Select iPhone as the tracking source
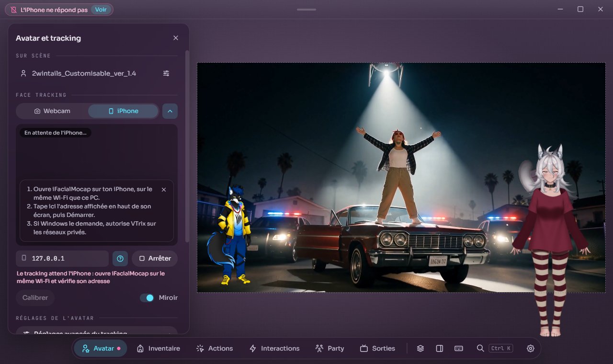The width and height of the screenshot is (613, 364). (124, 111)
